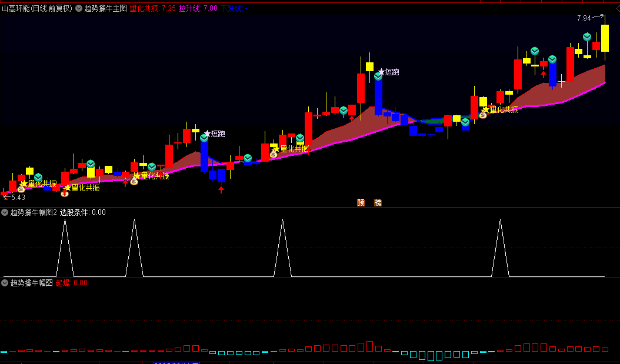Screen dimensions: 620x364
Task: Click the 预 forecast icon
Action: coord(361,202)
